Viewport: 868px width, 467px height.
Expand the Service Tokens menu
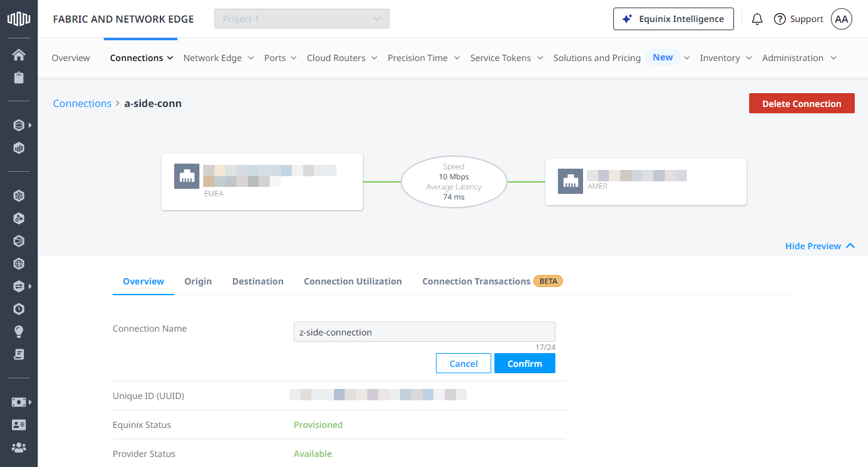pos(507,58)
